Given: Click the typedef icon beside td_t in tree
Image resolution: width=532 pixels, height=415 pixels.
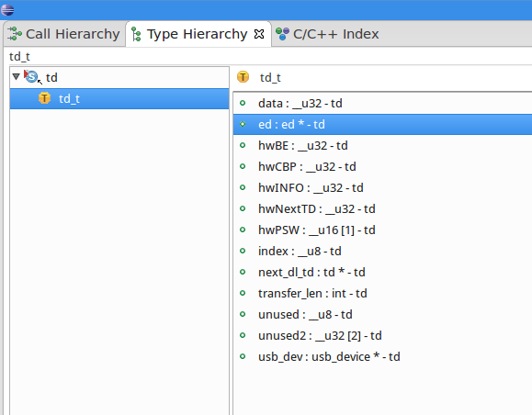Looking at the screenshot, I should [x=44, y=98].
